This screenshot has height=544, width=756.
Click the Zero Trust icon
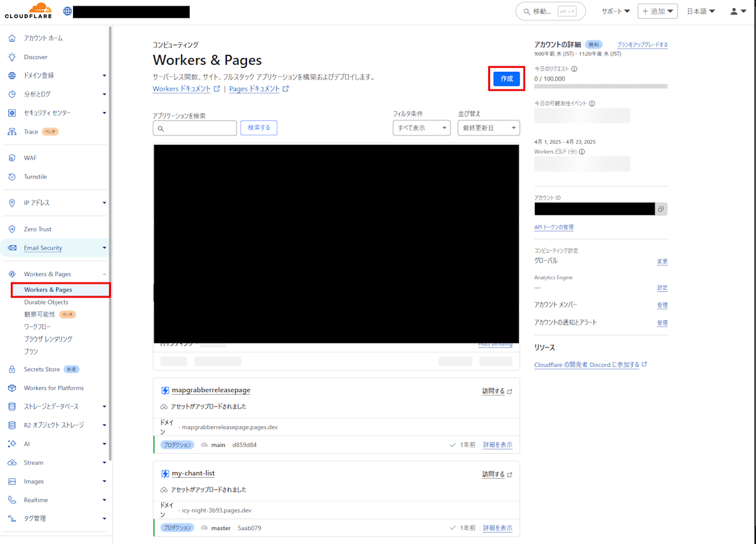pos(12,229)
